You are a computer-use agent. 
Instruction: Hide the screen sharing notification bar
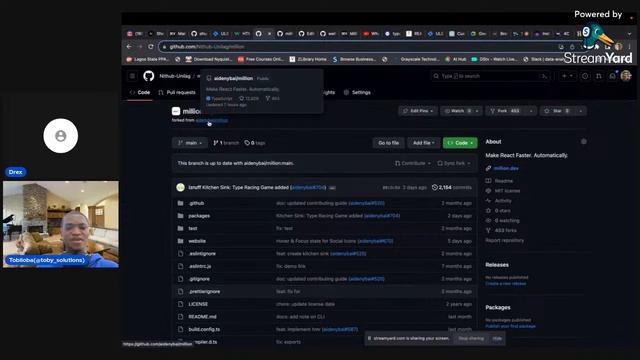(x=497, y=338)
